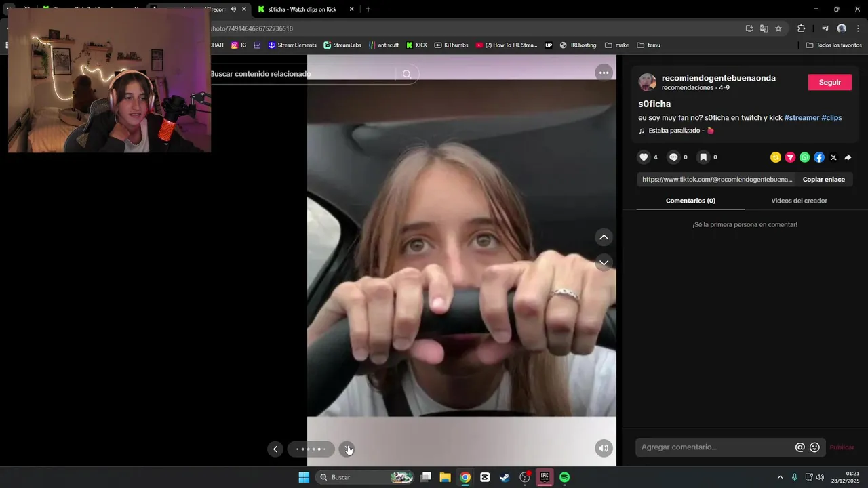This screenshot has width=868, height=488.
Task: Share post to Facebook
Action: (x=819, y=157)
